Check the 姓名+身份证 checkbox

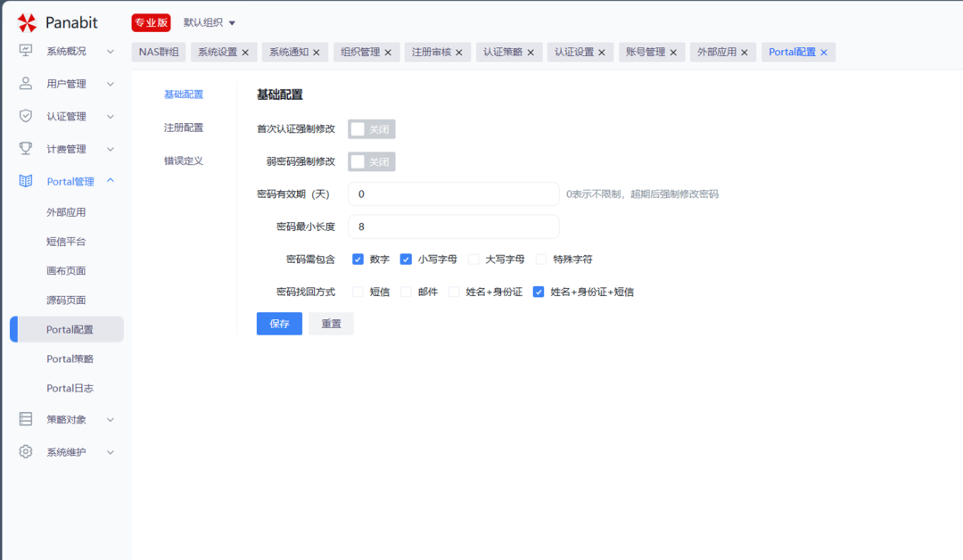coord(454,292)
